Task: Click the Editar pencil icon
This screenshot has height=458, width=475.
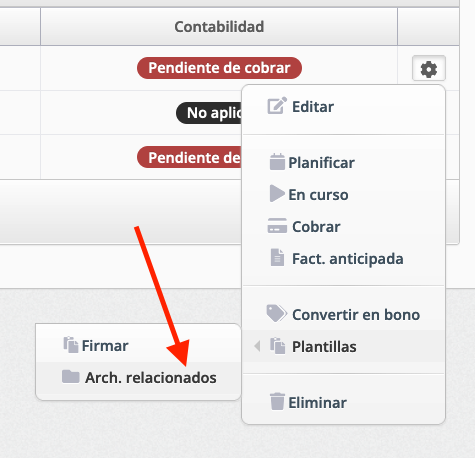Action: pyautogui.click(x=277, y=106)
